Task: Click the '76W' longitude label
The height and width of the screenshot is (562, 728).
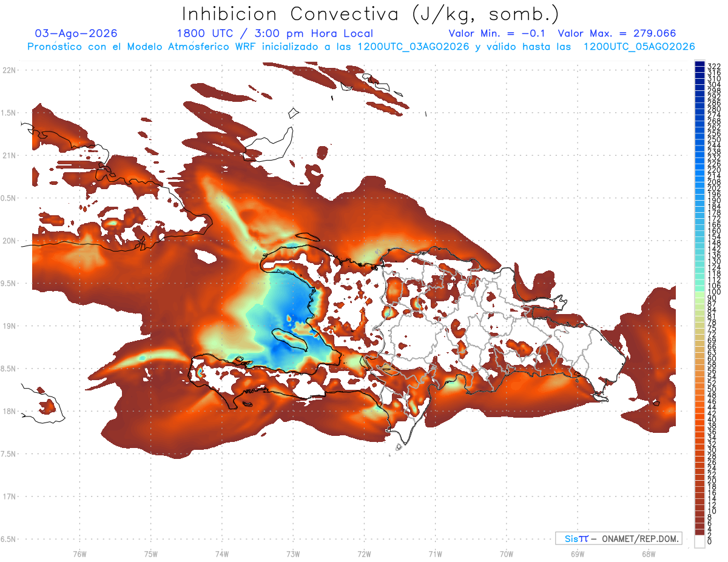Action: coord(79,554)
